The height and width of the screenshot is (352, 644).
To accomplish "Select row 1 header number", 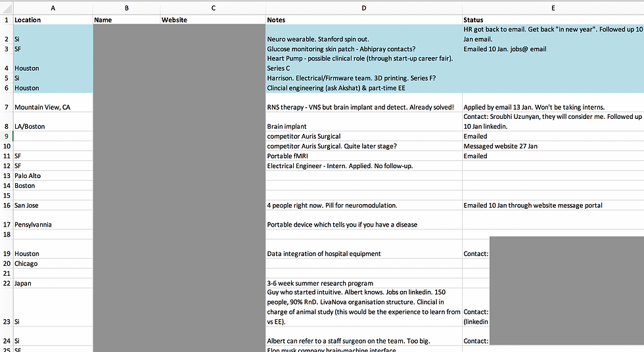I will tap(7, 20).
